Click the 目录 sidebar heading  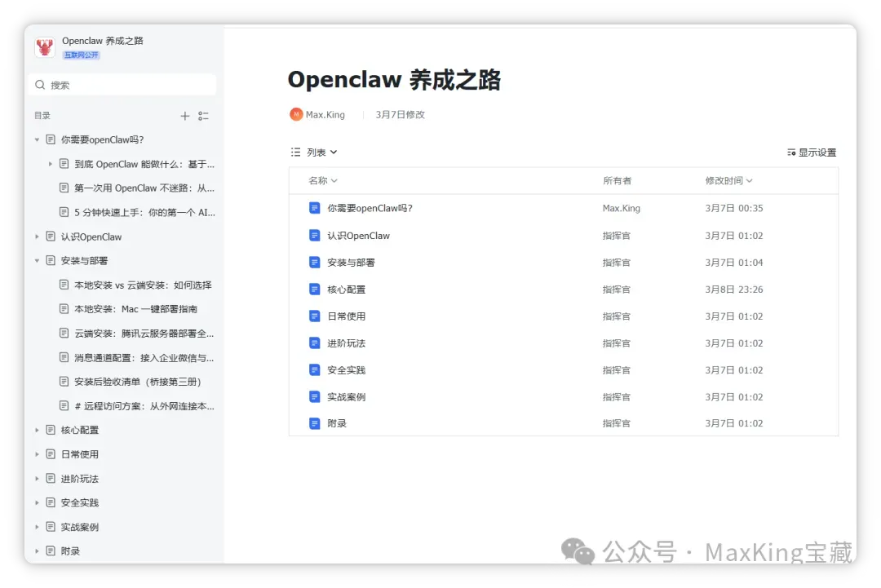click(42, 116)
